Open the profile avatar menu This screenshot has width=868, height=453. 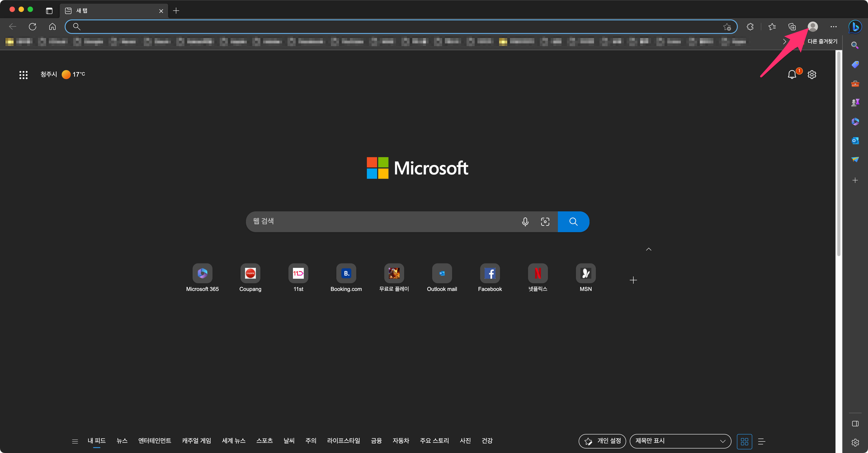tap(812, 27)
